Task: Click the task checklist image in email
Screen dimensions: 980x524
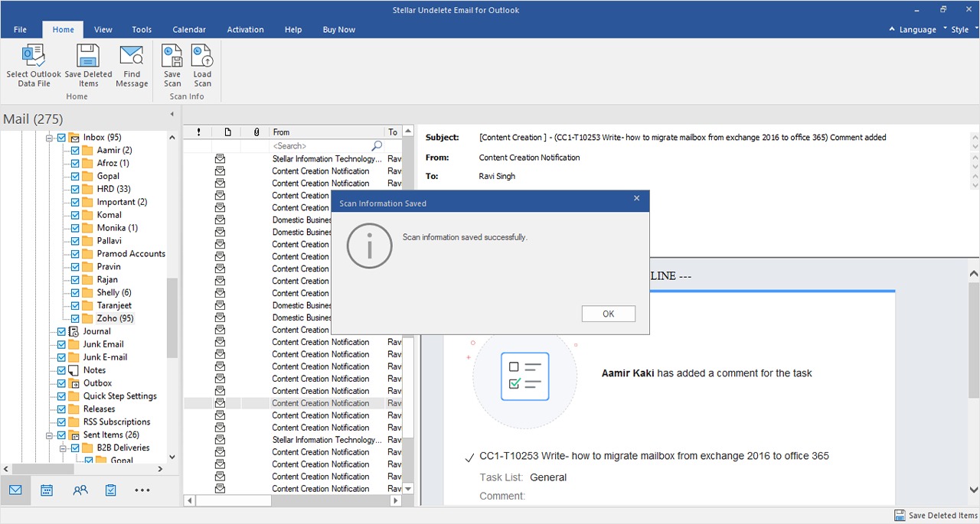Action: coord(525,376)
